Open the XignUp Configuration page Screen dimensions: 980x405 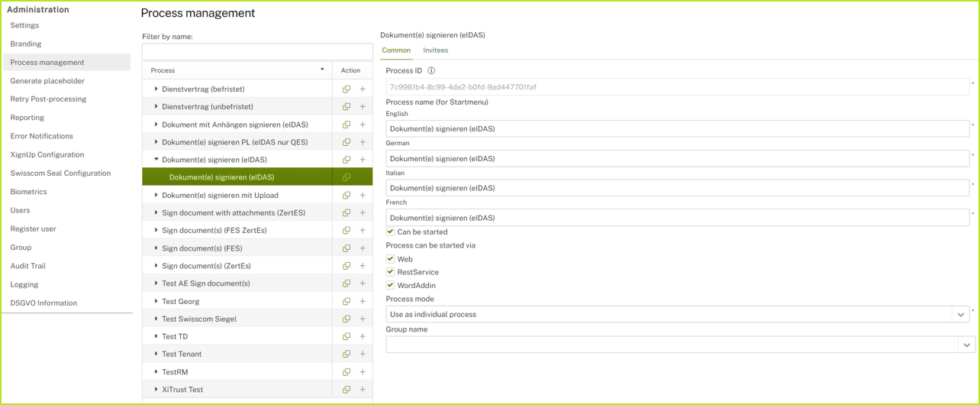click(47, 154)
